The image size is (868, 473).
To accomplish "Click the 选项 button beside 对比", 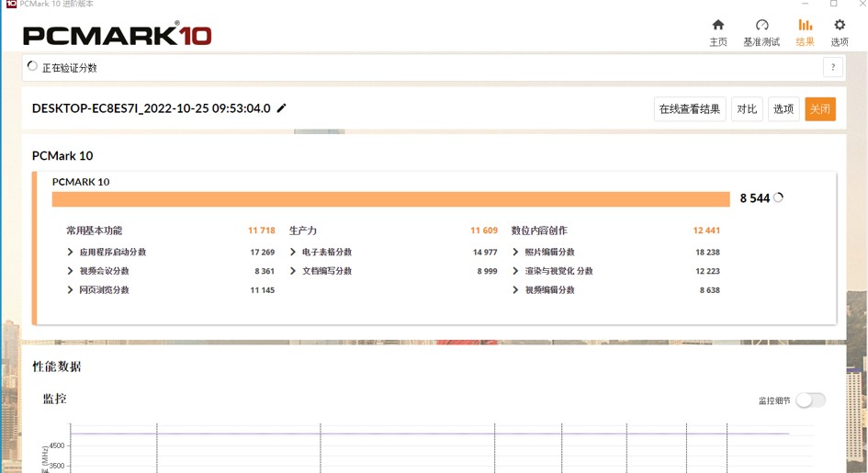I will pyautogui.click(x=783, y=109).
